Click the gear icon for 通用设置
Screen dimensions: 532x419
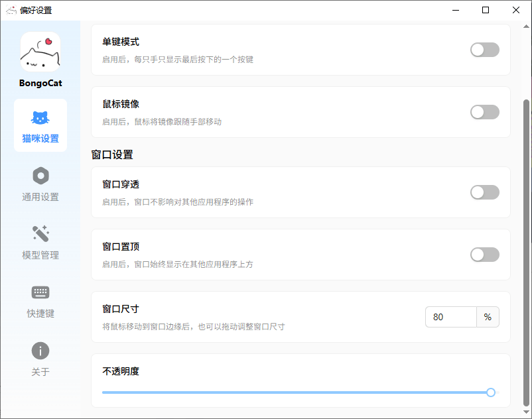click(40, 175)
